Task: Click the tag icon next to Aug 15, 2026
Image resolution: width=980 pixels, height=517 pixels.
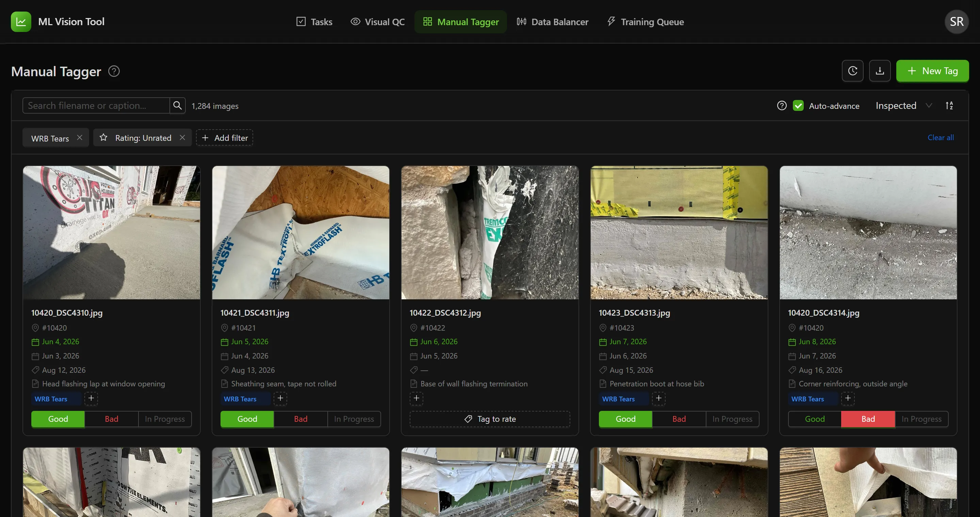Action: pos(603,370)
